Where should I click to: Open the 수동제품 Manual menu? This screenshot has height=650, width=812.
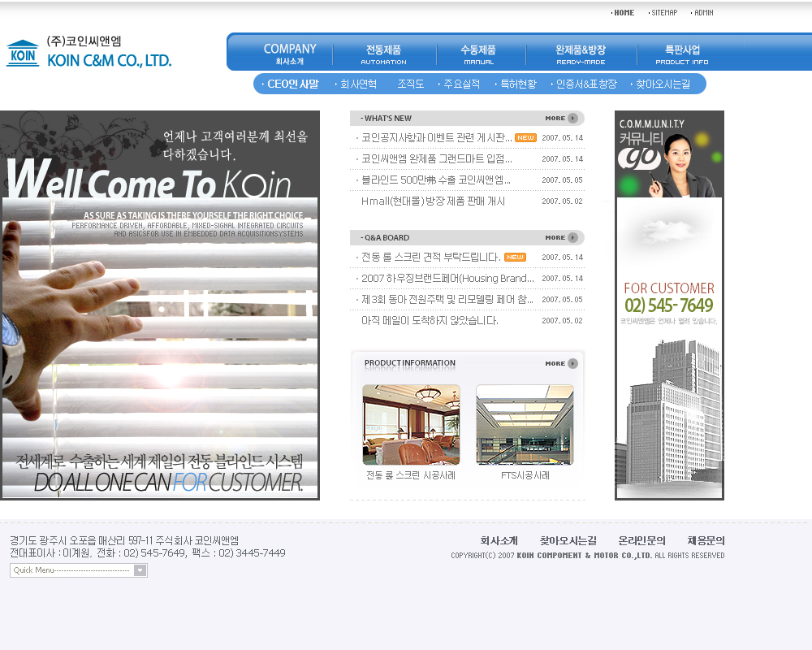[478, 54]
